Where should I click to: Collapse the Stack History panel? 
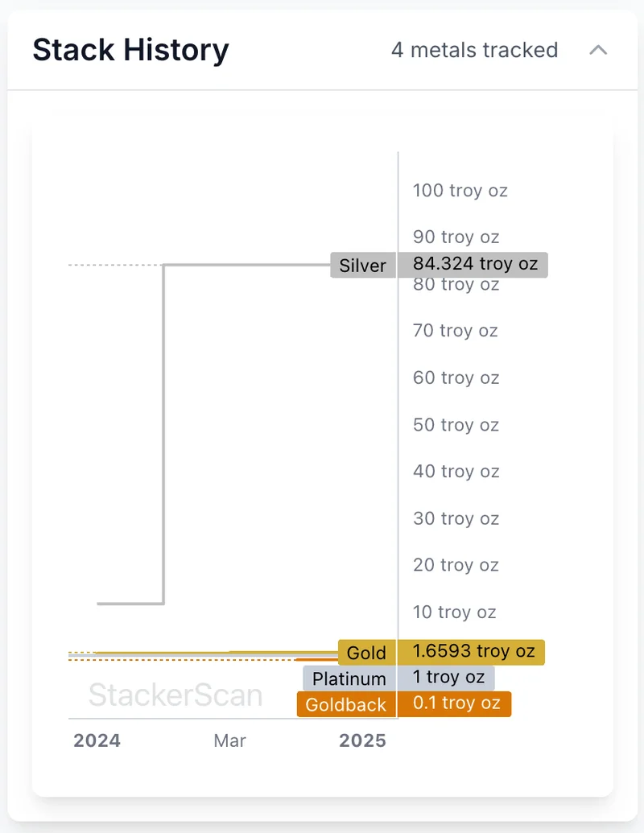tap(599, 49)
